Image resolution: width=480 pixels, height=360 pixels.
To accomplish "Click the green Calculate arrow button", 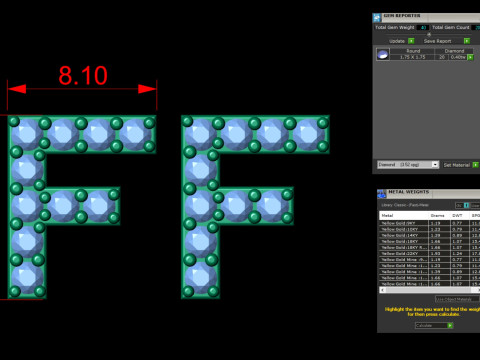I will click(x=450, y=325).
